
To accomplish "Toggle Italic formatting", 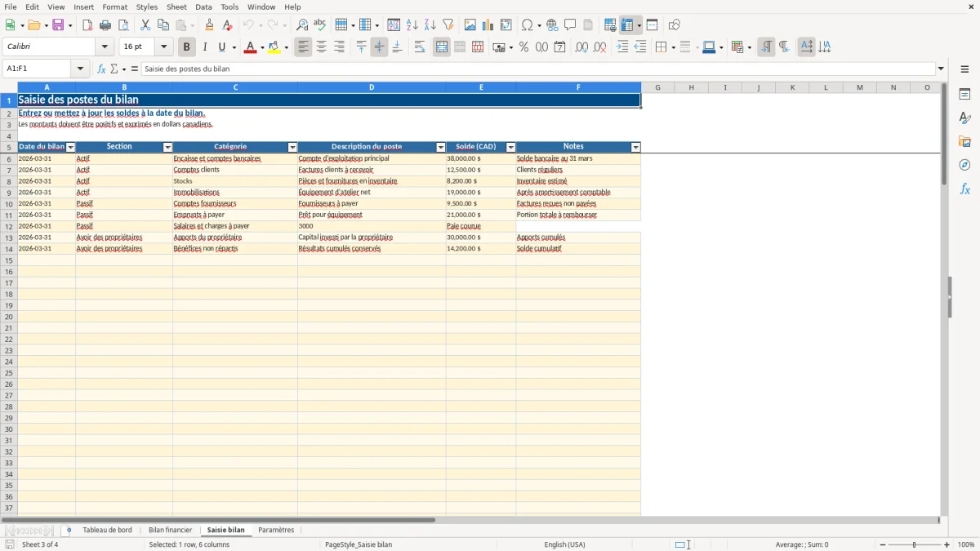I will click(x=204, y=47).
